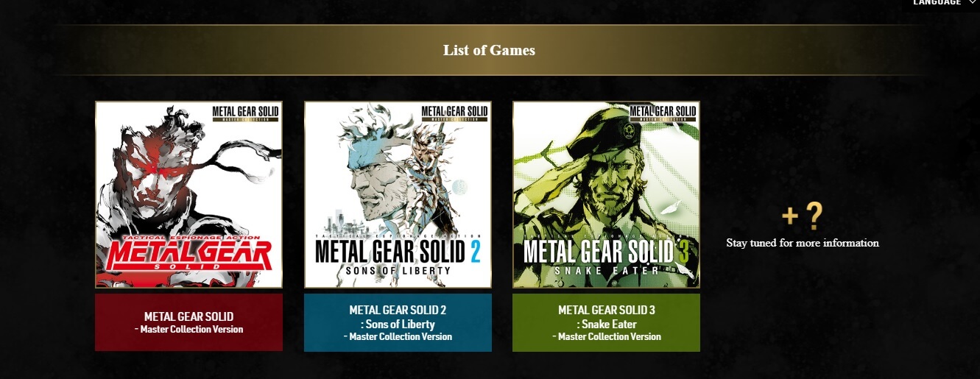This screenshot has width=980, height=379.
Task: Click the blue Sons of Liberty label
Action: (398, 322)
